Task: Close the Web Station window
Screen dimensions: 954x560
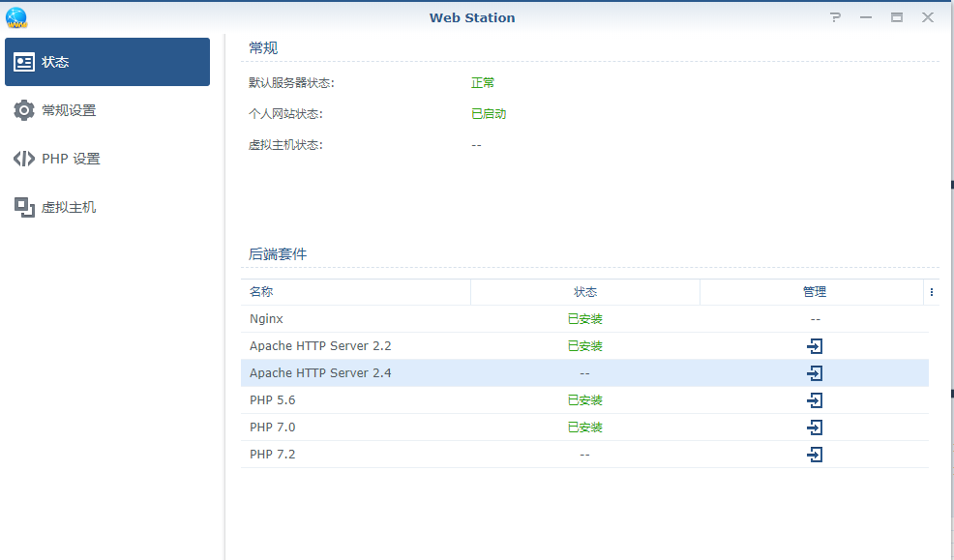Action: [928, 17]
